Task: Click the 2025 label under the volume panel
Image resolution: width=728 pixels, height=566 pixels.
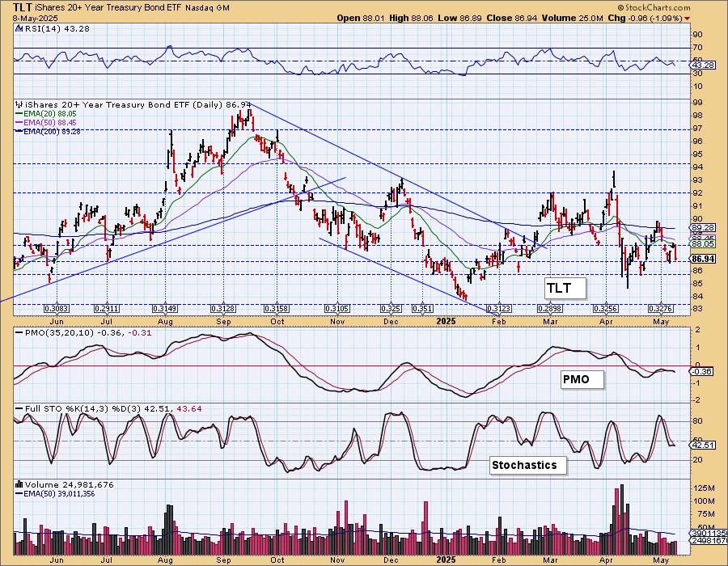Action: (447, 560)
